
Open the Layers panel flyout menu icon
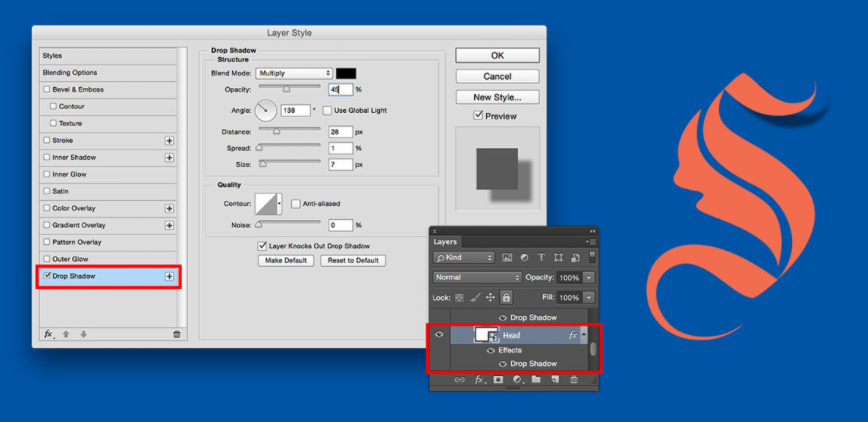(592, 242)
